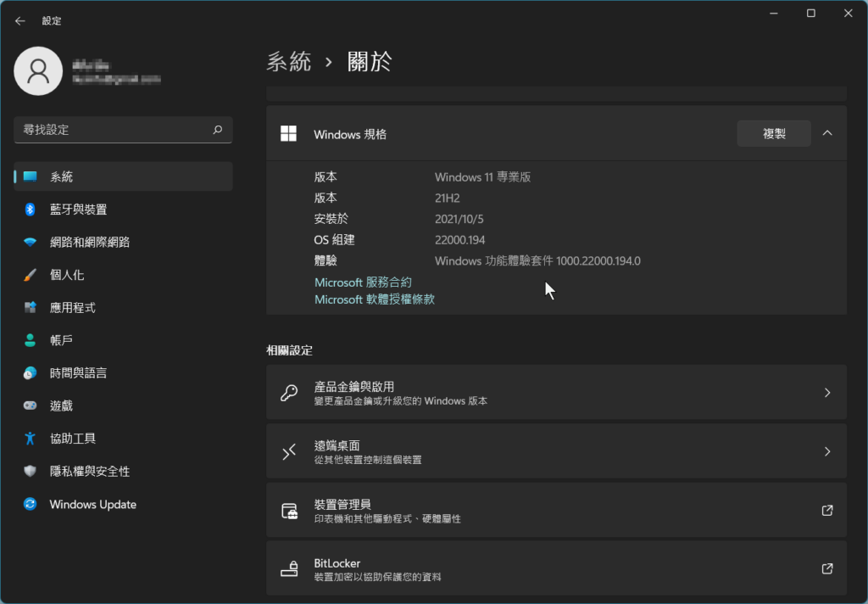
Task: Open the user profile avatar
Action: 38,71
